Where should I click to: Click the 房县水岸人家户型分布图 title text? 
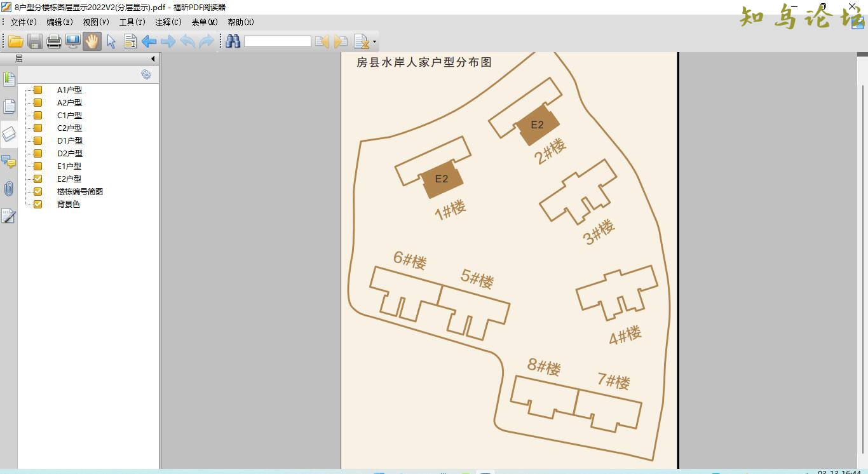pos(424,62)
